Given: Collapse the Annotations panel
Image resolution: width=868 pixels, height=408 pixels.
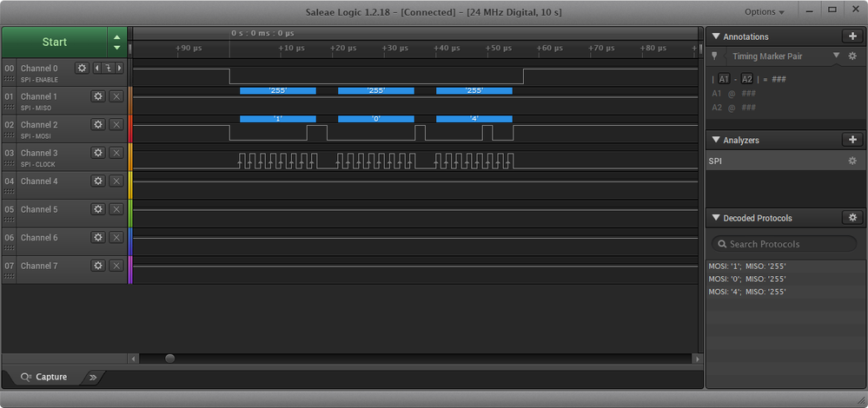Looking at the screenshot, I should [716, 36].
